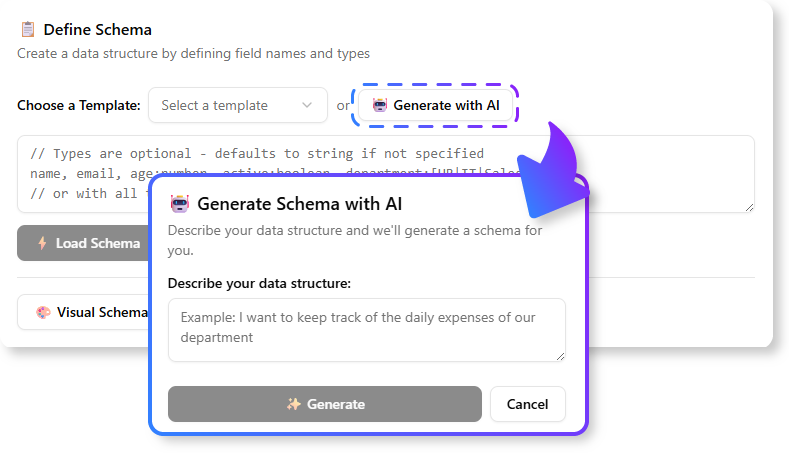The image size is (789, 453).
Task: Click the schema code area resize handle
Action: click(748, 206)
